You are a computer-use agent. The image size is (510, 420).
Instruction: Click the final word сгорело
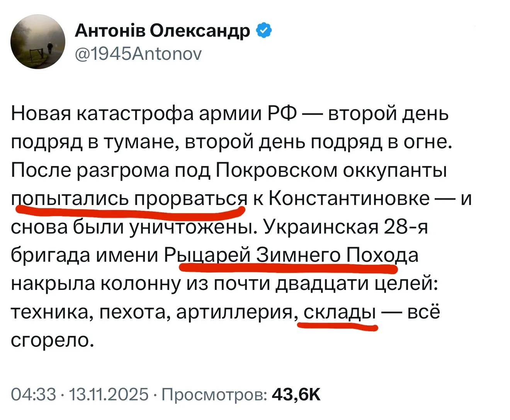[53, 340]
